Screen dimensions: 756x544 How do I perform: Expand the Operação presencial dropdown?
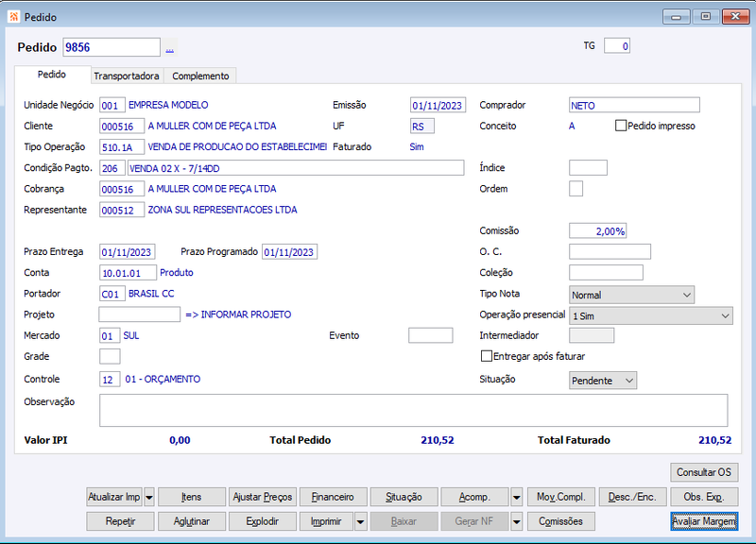click(x=650, y=316)
